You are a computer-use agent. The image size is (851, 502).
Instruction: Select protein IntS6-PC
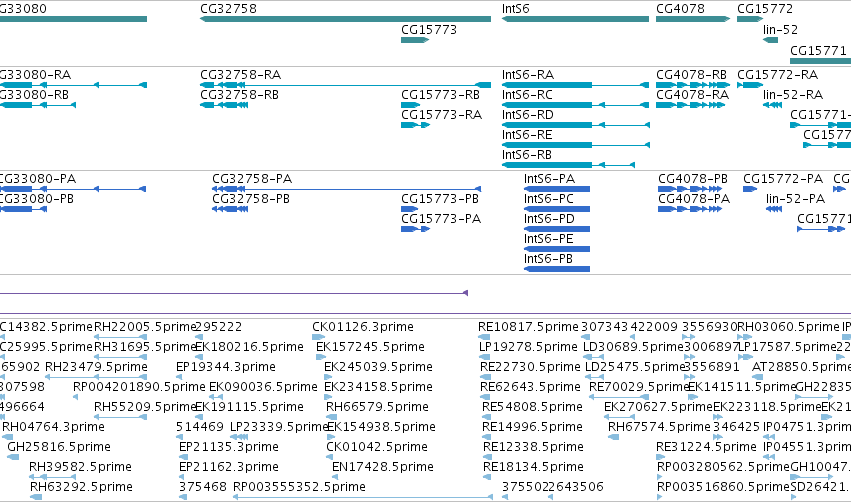(x=557, y=209)
